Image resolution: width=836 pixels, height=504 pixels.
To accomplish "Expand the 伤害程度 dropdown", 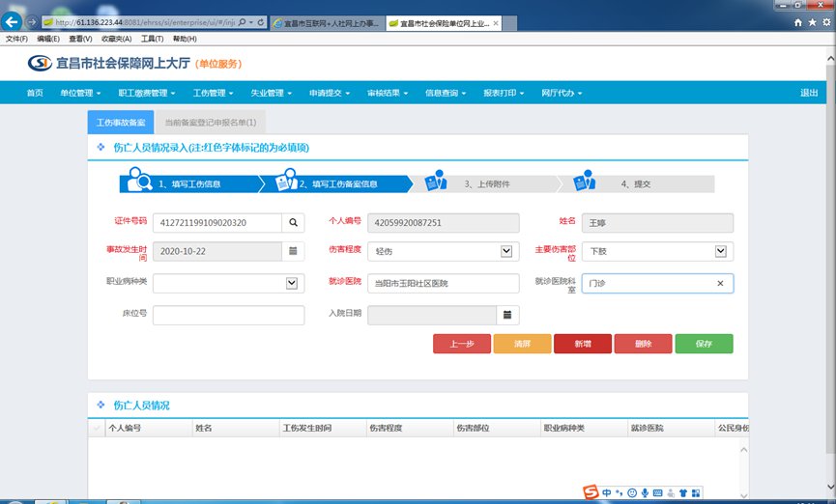I will pyautogui.click(x=506, y=251).
